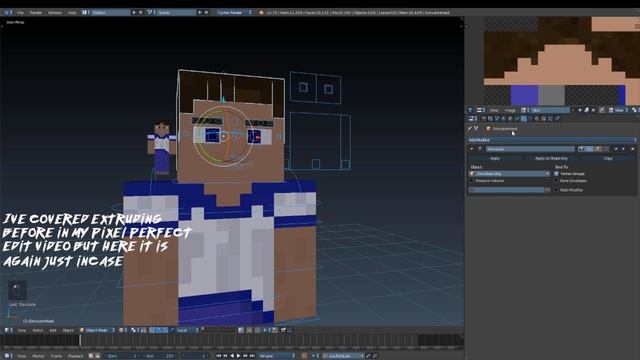
Task: Move the Armature modifier up in the stack
Action: [x=616, y=149]
